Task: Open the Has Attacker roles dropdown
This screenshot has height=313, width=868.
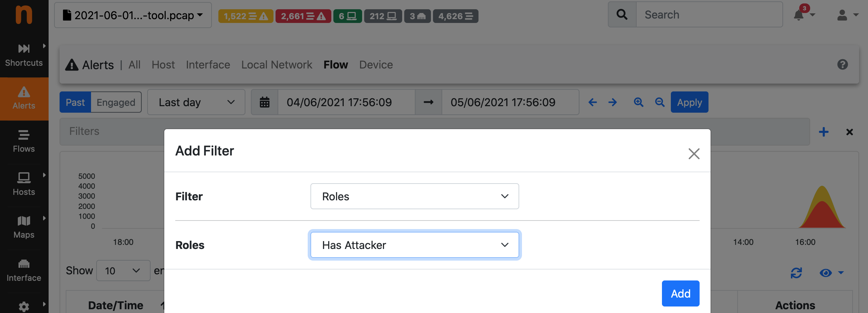Action: coord(414,245)
